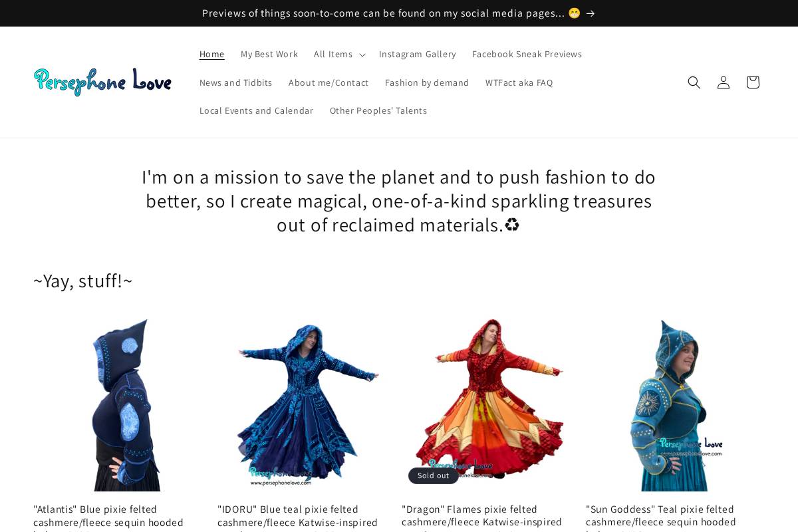View the shopping cart via bag icon
Screen dimensions: 798x532
(x=752, y=82)
